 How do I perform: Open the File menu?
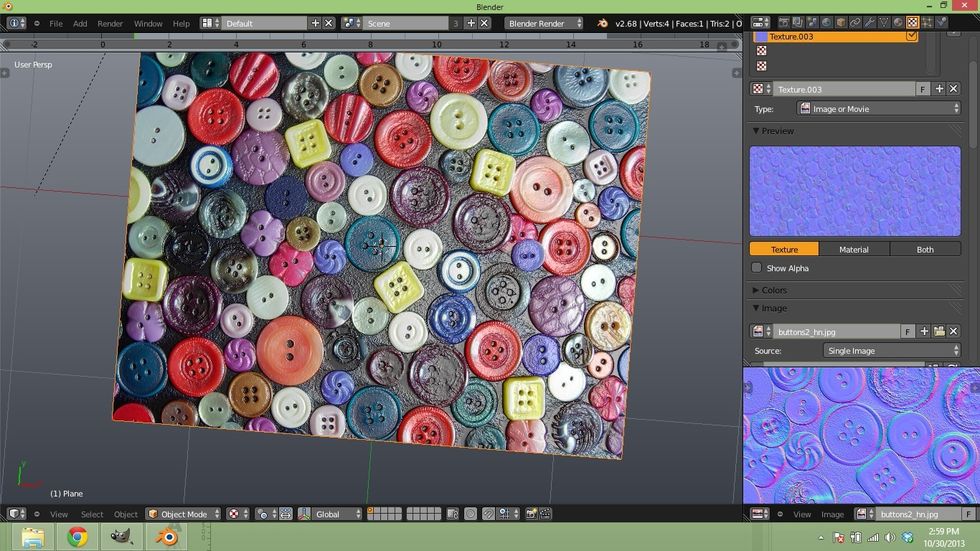56,24
